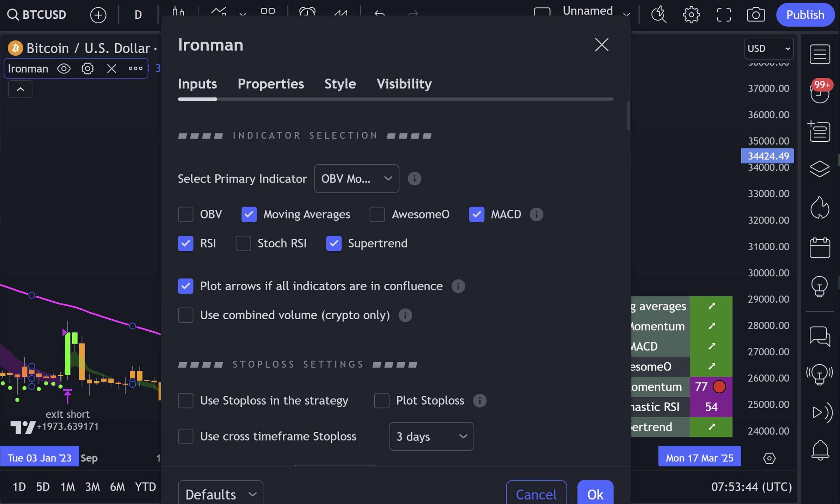Viewport: 840px width, 504px height.
Task: Open chart settings gear in top toolbar
Action: pos(691,15)
